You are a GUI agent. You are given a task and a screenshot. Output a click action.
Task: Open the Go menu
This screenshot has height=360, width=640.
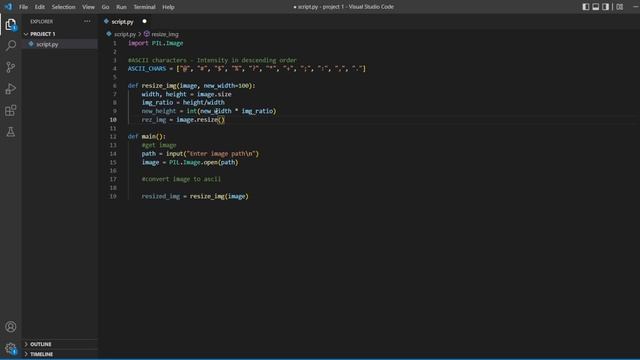coord(105,7)
